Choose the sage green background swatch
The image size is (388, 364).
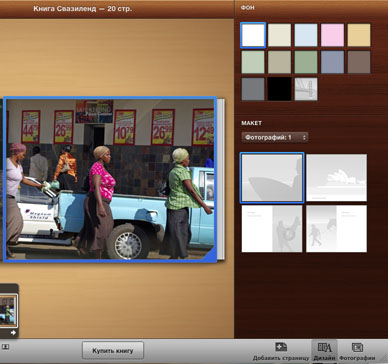[x=306, y=62]
